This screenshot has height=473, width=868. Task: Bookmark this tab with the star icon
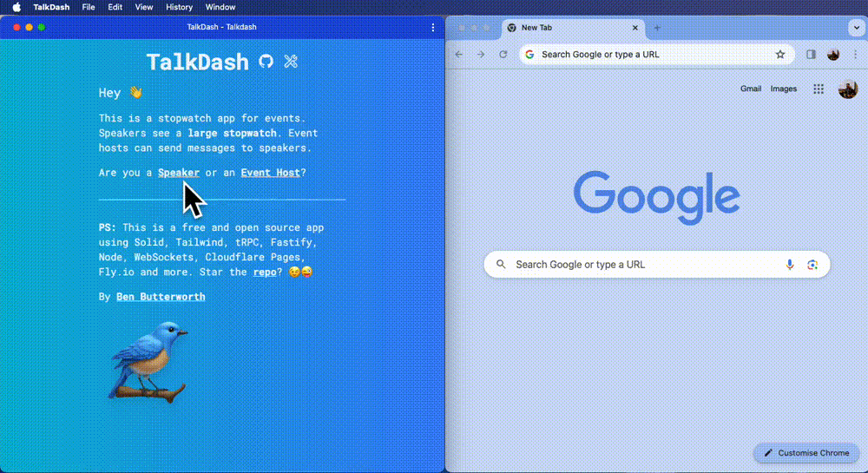coord(780,54)
